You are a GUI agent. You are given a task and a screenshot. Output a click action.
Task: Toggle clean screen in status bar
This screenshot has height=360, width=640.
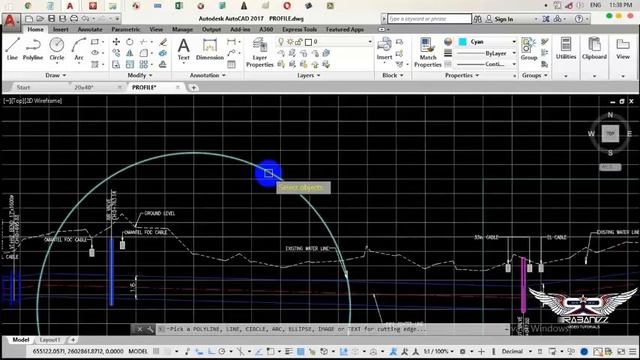tap(621, 351)
